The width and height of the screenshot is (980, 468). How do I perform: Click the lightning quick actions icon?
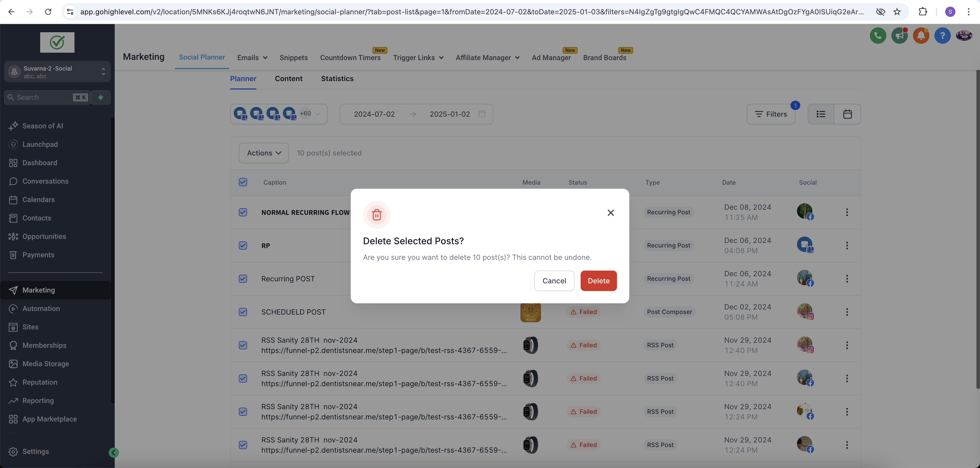click(x=100, y=97)
